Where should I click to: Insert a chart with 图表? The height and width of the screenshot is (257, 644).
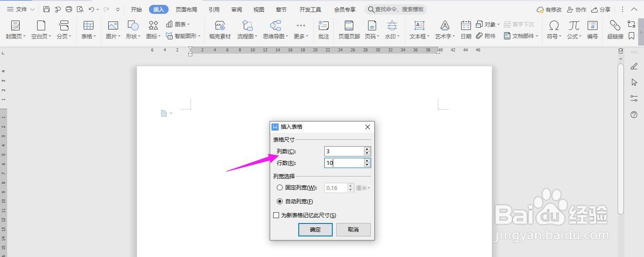[x=178, y=24]
